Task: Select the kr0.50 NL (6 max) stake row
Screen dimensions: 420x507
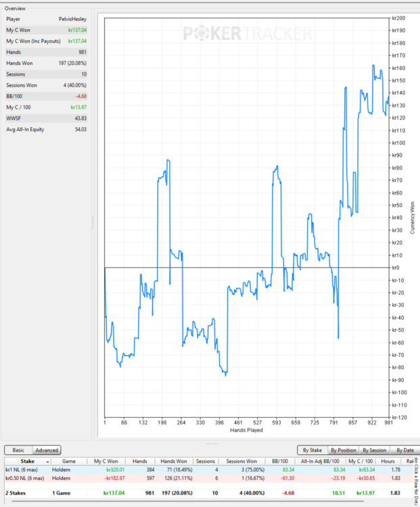Action: pos(209,478)
